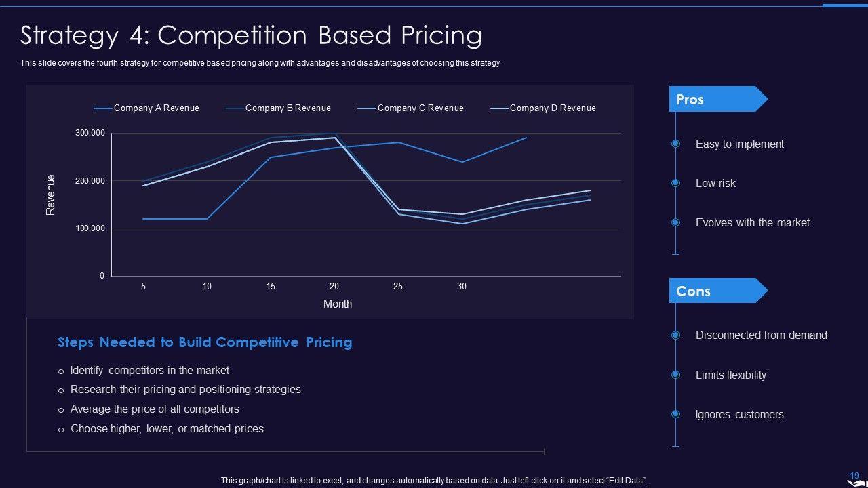
Task: Select the Company D Revenue legend entry
Action: pyautogui.click(x=542, y=108)
